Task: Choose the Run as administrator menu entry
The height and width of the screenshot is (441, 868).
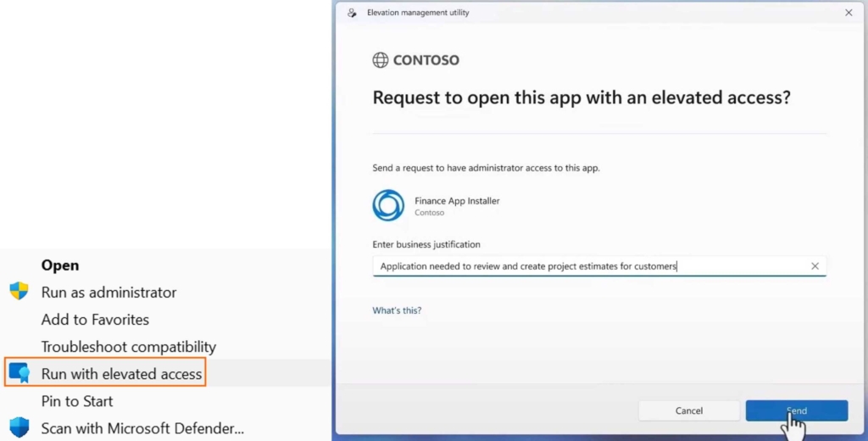Action: click(x=108, y=293)
